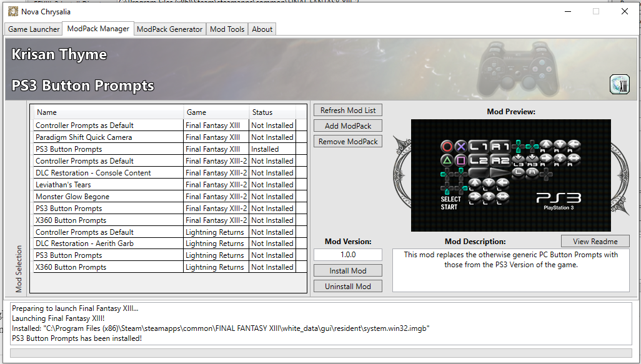This screenshot has width=641, height=364.
Task: Open the About tab
Action: [x=262, y=29]
